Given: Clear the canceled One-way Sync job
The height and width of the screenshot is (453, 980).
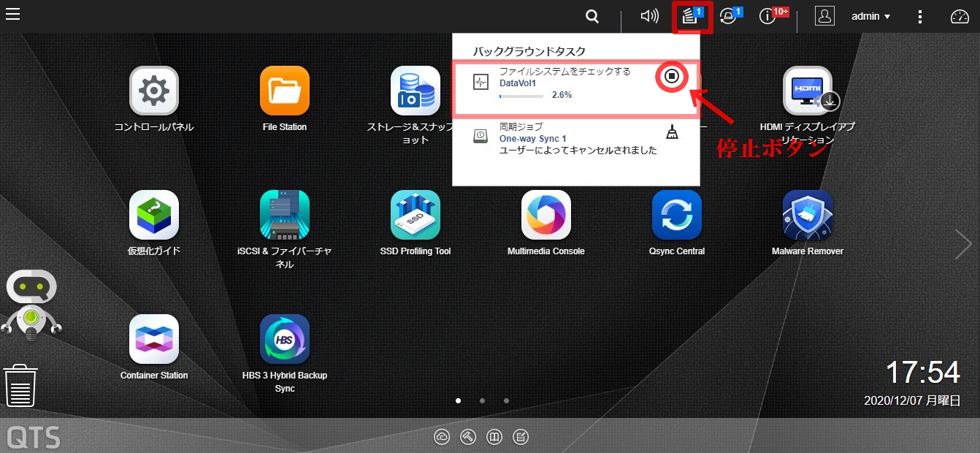Looking at the screenshot, I should (672, 132).
